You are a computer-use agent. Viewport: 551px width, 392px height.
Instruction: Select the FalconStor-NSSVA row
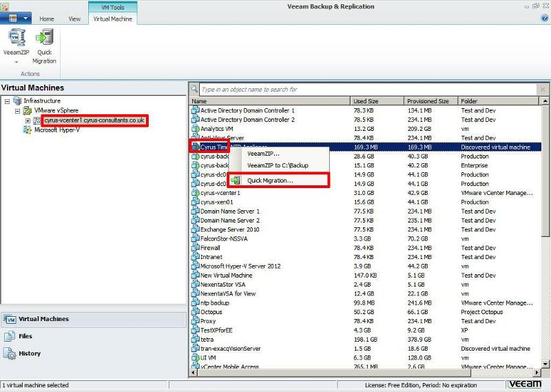pos(366,239)
